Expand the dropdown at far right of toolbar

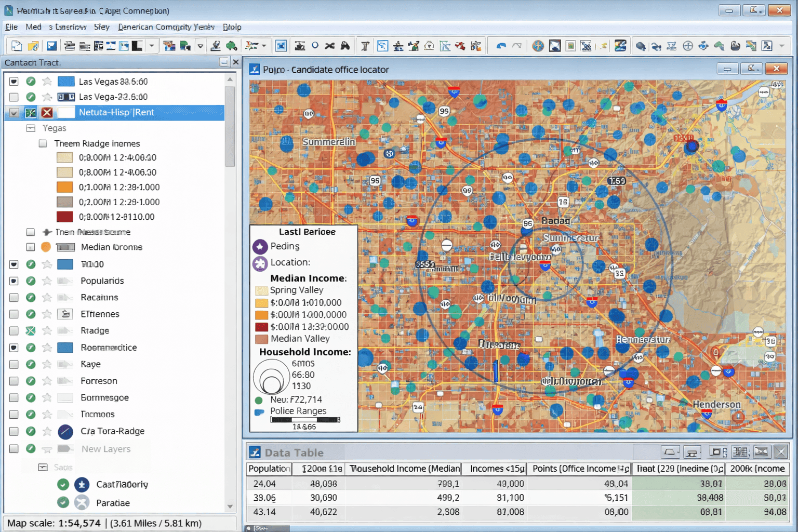tap(782, 46)
